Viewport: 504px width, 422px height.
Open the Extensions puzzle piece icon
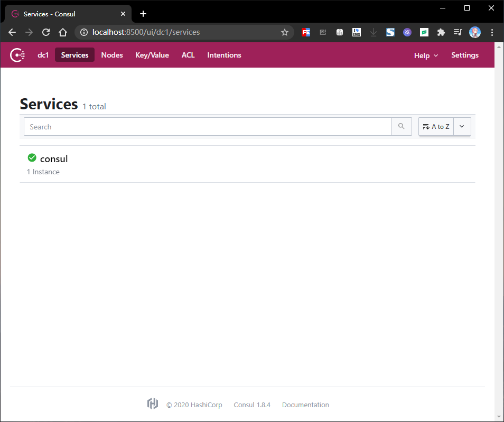pyautogui.click(x=441, y=32)
